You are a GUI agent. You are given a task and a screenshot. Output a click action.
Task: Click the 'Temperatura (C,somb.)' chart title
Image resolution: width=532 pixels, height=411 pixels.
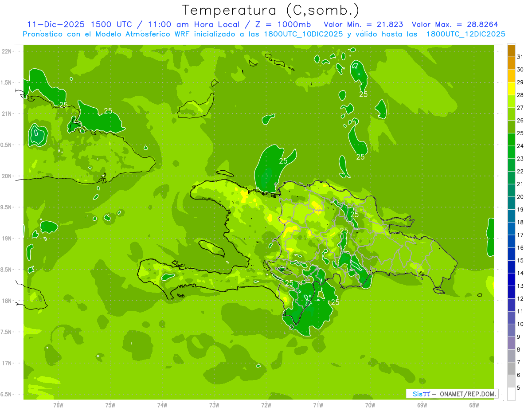pyautogui.click(x=270, y=10)
